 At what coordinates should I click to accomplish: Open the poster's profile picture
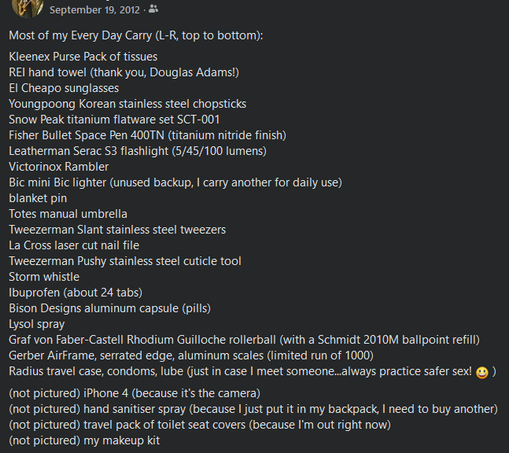click(27, 7)
